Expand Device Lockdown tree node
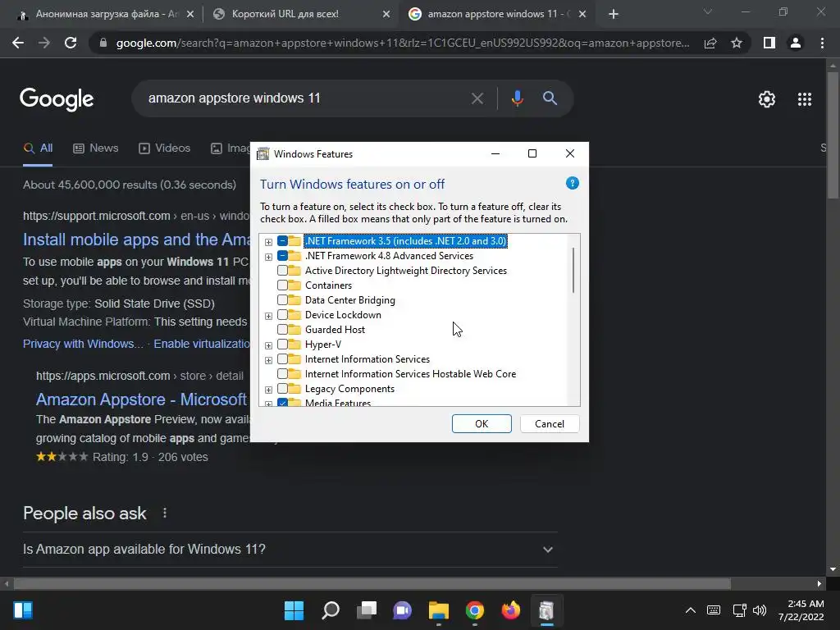This screenshot has height=630, width=840. pyautogui.click(x=268, y=316)
